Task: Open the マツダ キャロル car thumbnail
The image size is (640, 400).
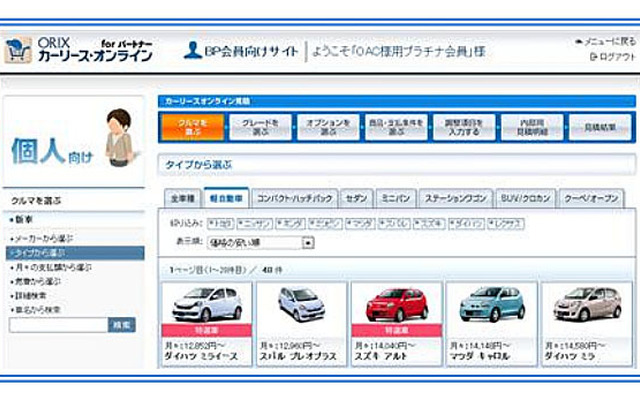Action: (x=491, y=304)
